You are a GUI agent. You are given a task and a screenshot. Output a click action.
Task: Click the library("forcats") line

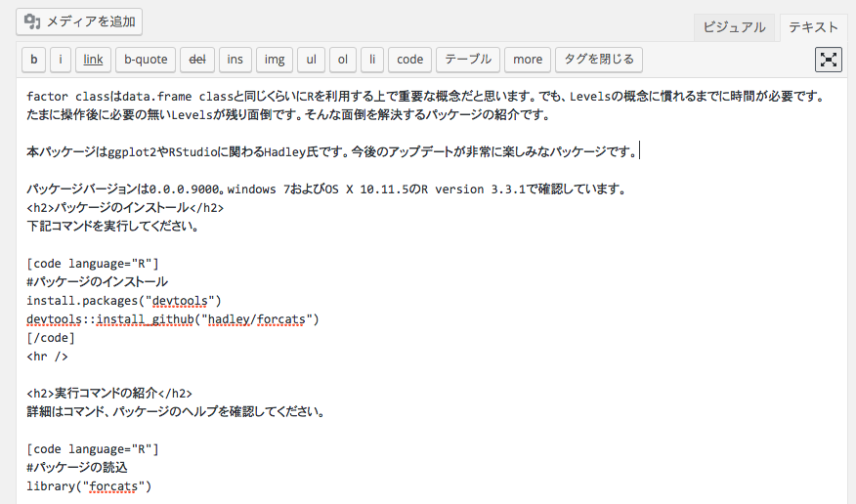(89, 486)
